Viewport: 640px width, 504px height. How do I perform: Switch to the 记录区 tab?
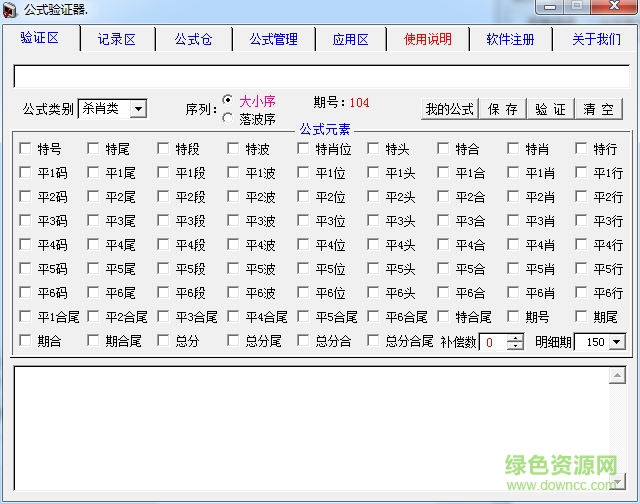pyautogui.click(x=117, y=39)
